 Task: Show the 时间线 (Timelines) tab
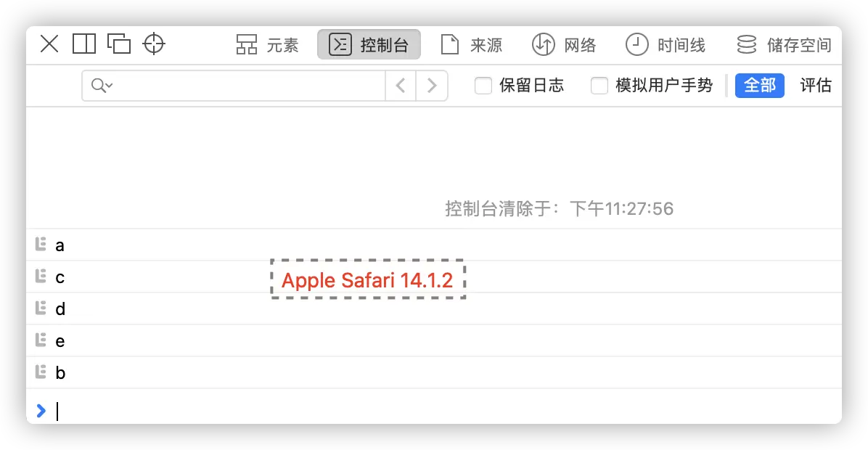pyautogui.click(x=666, y=45)
